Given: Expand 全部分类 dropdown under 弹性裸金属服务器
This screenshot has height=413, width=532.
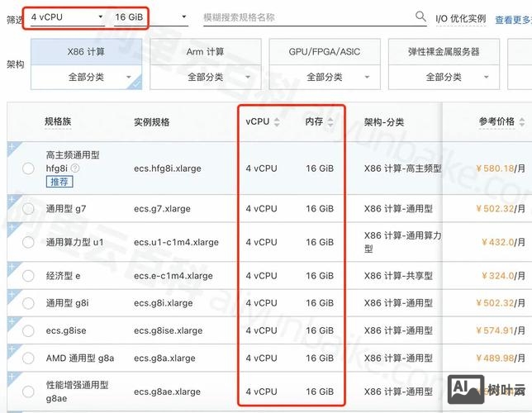Looking at the screenshot, I should 444,77.
